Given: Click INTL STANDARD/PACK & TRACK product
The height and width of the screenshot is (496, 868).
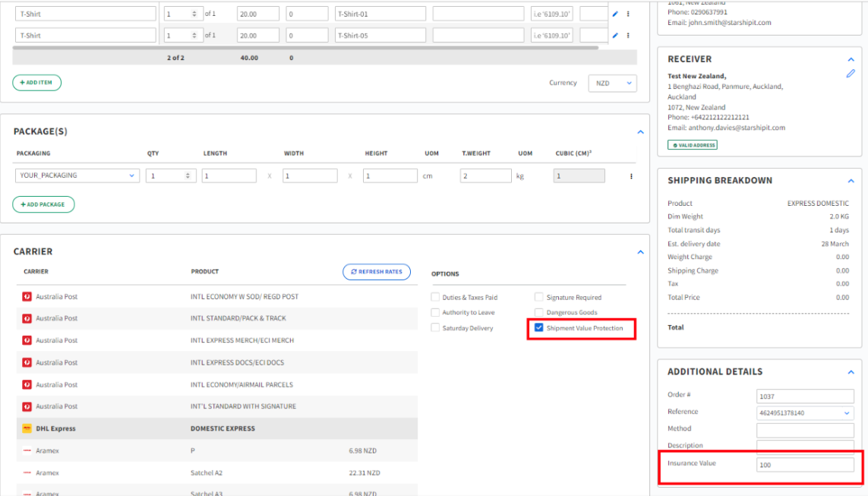Looking at the screenshot, I should pos(238,318).
